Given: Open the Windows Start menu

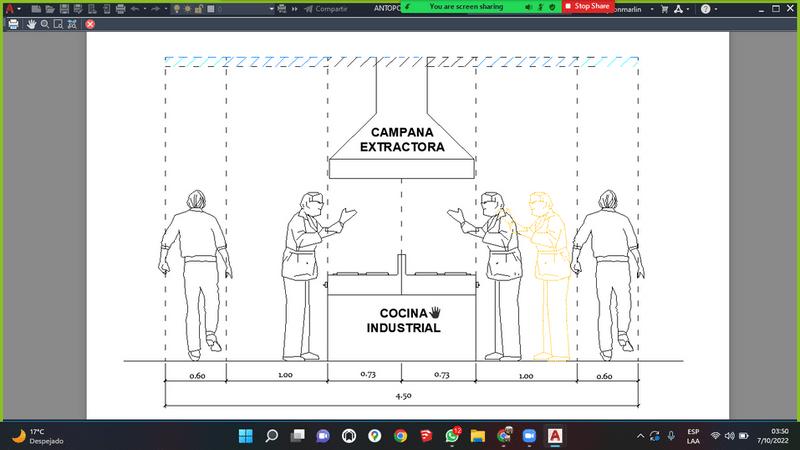Looking at the screenshot, I should (245, 436).
